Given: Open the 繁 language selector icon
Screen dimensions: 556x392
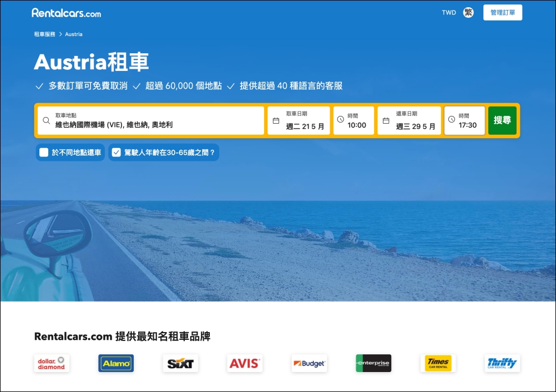Looking at the screenshot, I should [468, 12].
